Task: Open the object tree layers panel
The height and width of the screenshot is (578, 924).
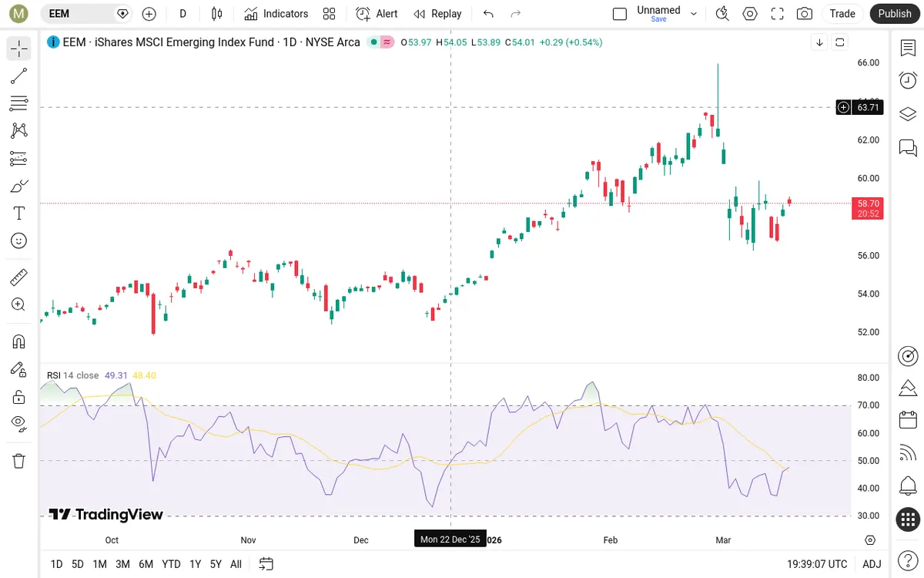Action: click(908, 114)
